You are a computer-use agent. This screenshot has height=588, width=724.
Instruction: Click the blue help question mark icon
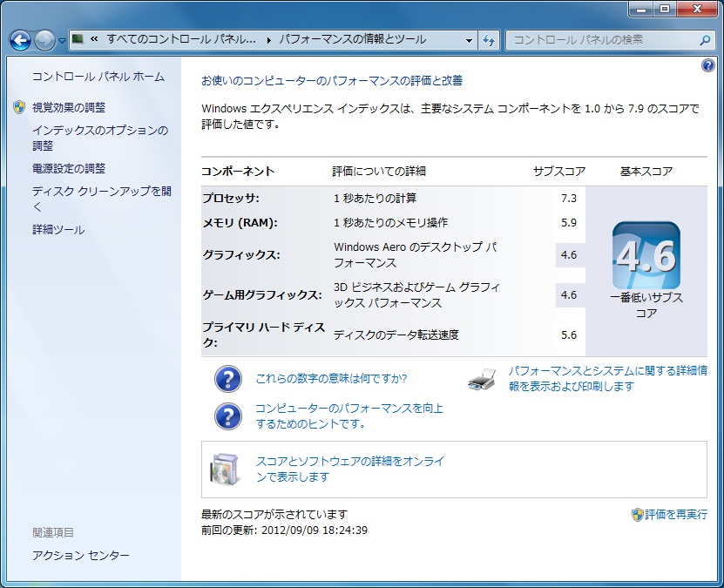(x=707, y=65)
